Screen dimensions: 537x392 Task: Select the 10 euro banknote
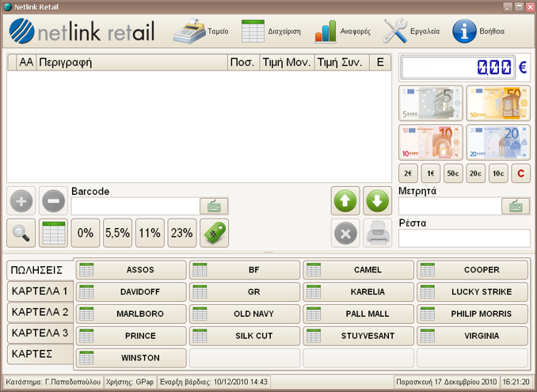click(431, 143)
